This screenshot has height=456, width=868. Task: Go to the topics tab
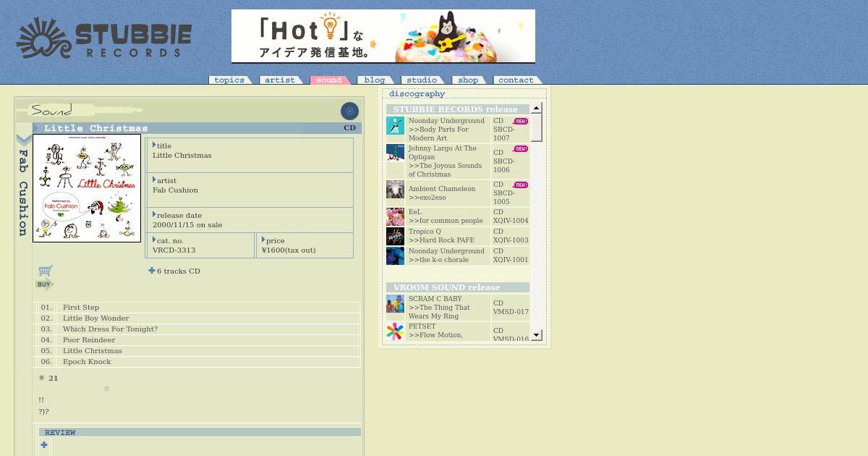pos(230,80)
